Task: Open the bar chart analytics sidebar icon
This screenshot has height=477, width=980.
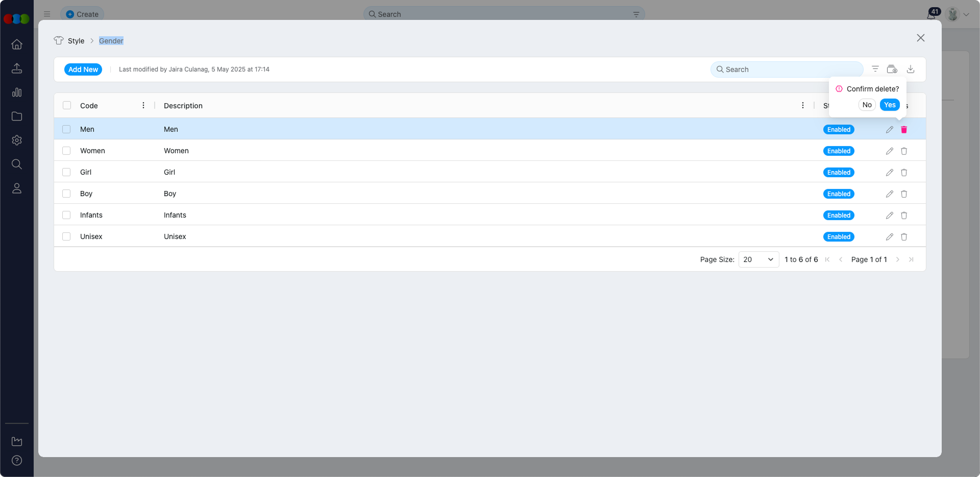Action: [17, 92]
